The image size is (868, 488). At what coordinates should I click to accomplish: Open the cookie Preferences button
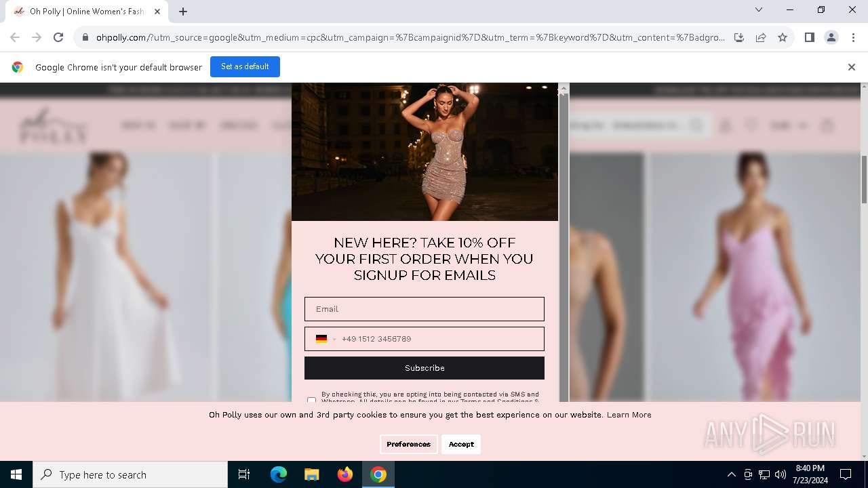point(408,445)
